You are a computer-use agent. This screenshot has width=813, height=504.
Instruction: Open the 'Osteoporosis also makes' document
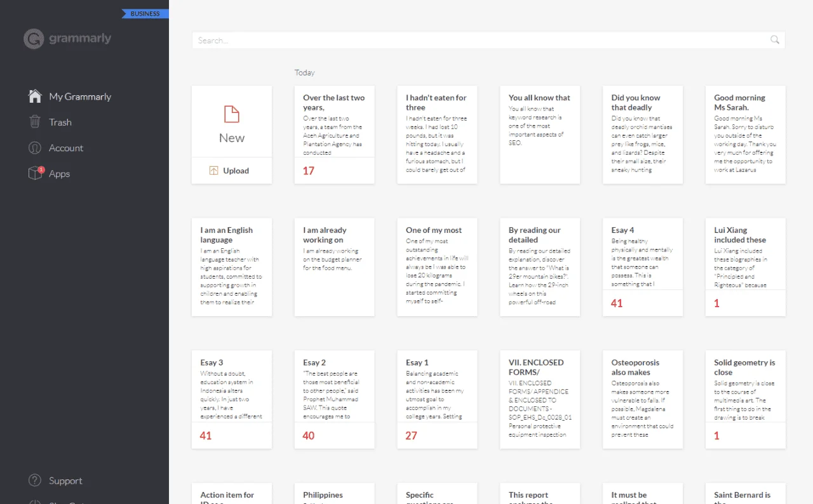click(643, 400)
